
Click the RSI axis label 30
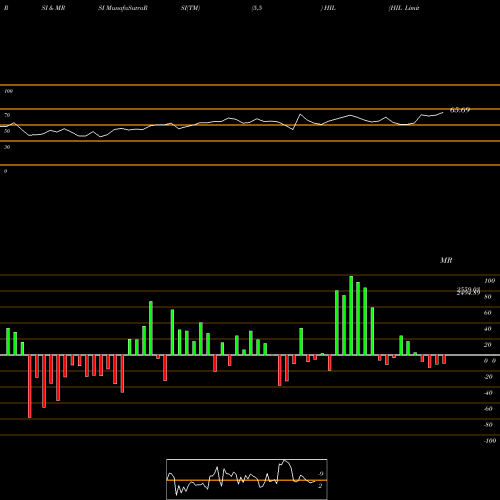(7, 147)
